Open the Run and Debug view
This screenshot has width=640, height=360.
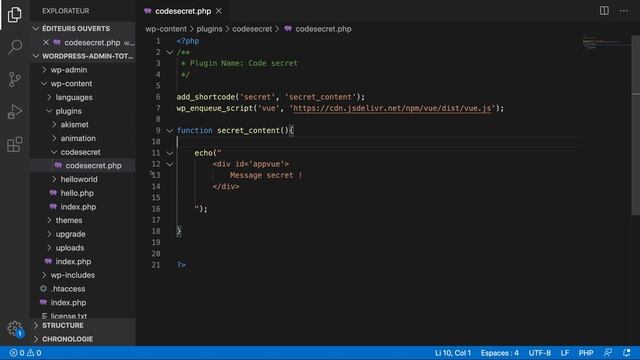15,111
